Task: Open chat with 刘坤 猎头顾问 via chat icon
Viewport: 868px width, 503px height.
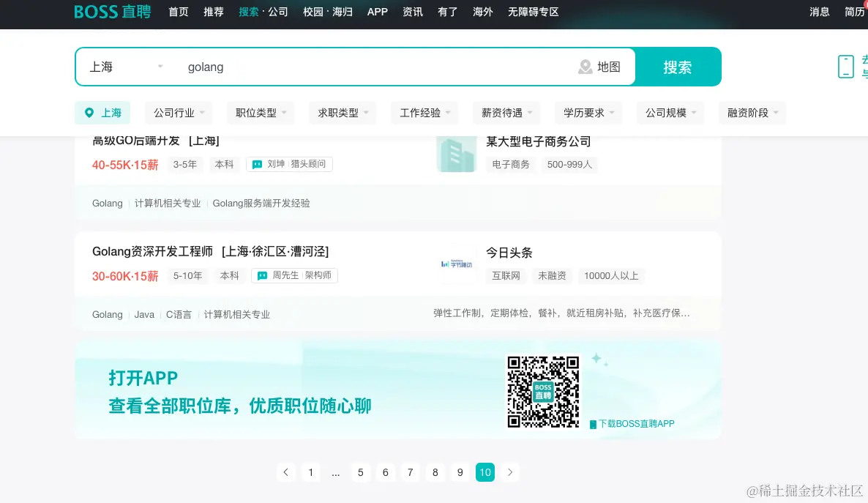Action: [x=257, y=164]
